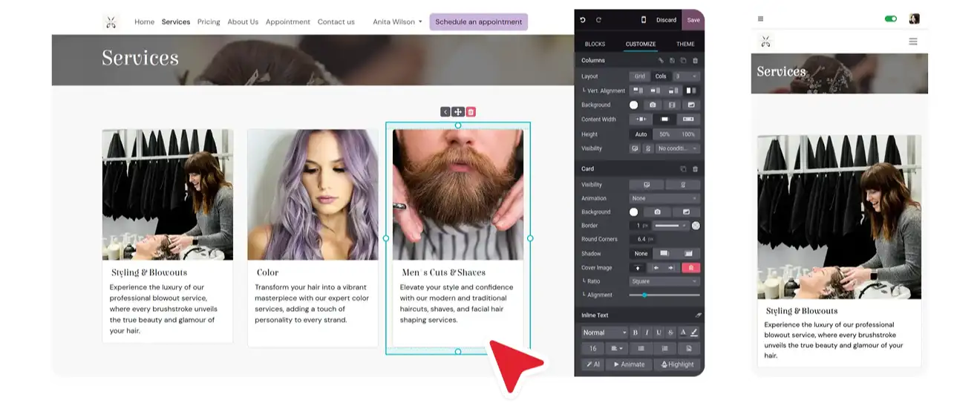
Task: Click the redo arrow in editor header
Action: 598,20
